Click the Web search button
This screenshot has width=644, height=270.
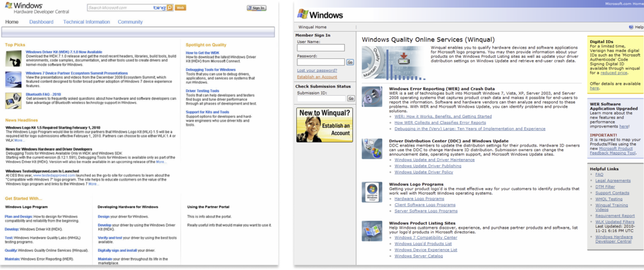pyautogui.click(x=180, y=8)
